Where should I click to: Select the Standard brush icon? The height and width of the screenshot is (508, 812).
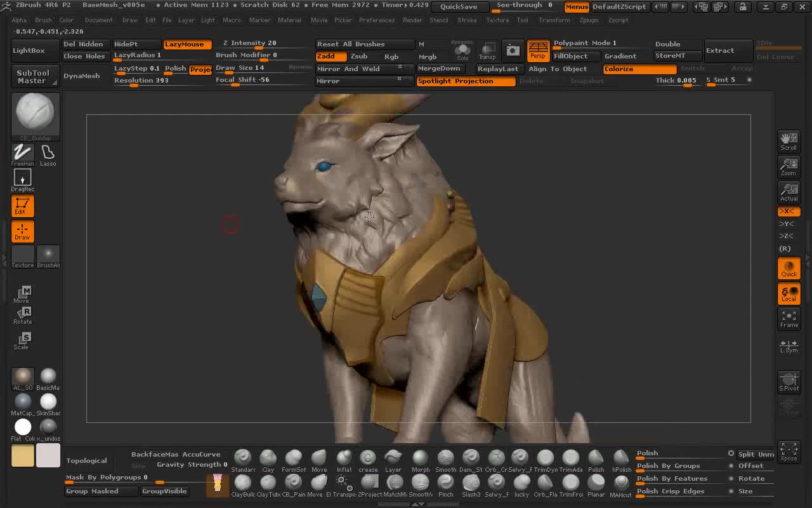tap(243, 460)
